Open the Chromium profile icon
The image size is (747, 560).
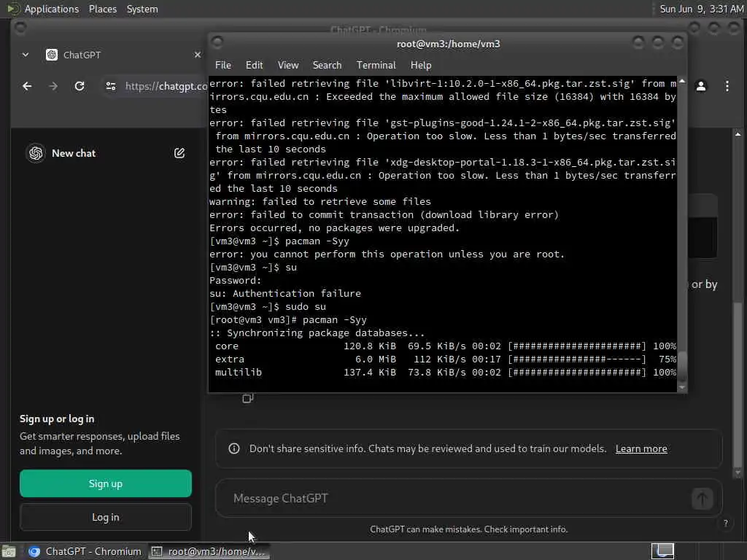[701, 86]
